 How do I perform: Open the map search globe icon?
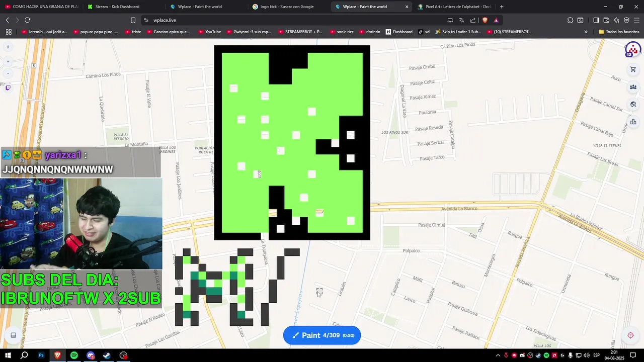click(633, 105)
